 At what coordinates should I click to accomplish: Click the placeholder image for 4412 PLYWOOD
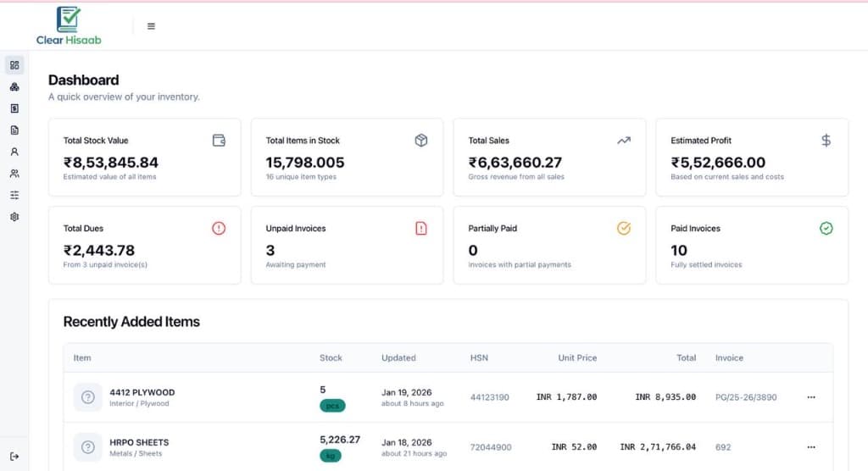coord(87,397)
